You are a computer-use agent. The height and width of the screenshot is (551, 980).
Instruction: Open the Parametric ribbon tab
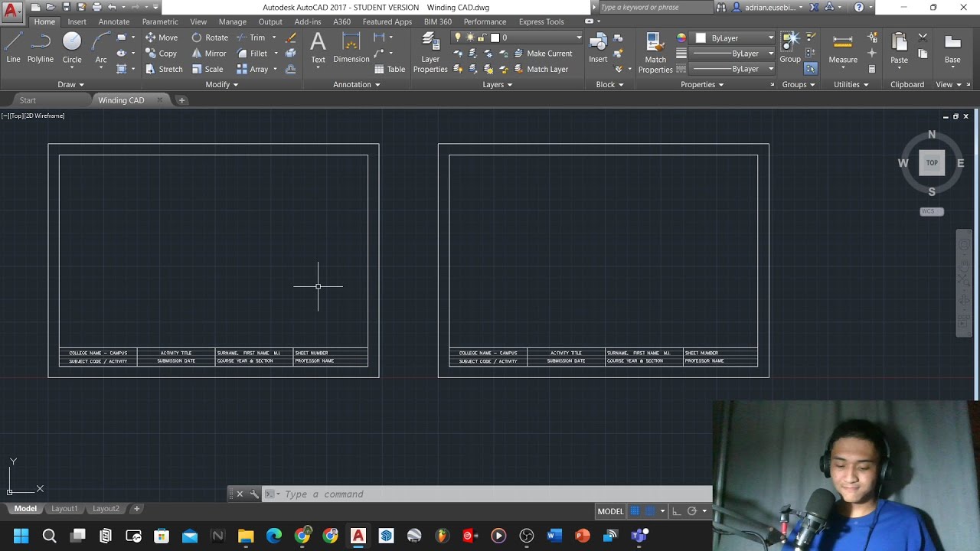point(160,21)
